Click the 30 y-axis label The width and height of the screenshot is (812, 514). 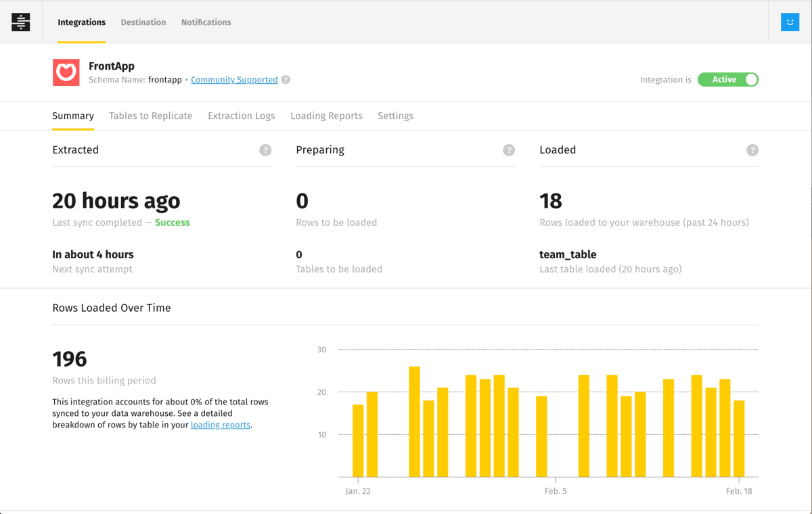pyautogui.click(x=321, y=350)
